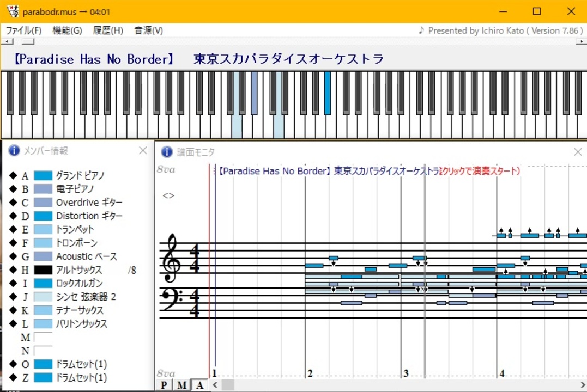Toggle diamond marker for member H アルトサックス
Image resolution: width=587 pixels, height=392 pixels.
click(13, 269)
